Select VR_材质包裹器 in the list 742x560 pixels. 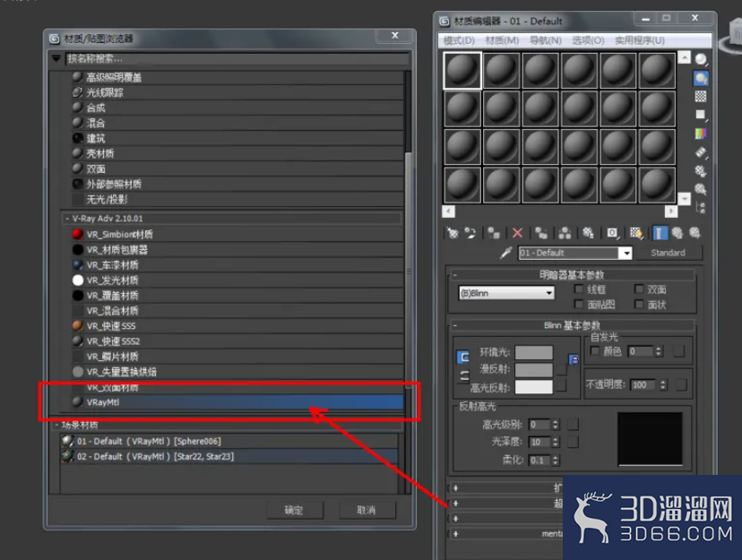[x=237, y=249]
